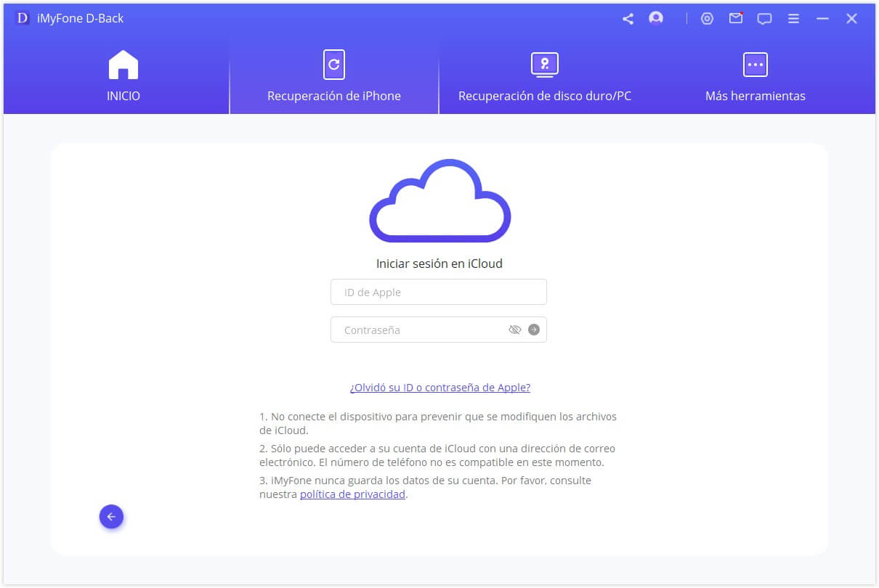Image resolution: width=879 pixels, height=588 pixels.
Task: Click the Recuperación de disco duro/PC icon
Action: (x=543, y=64)
